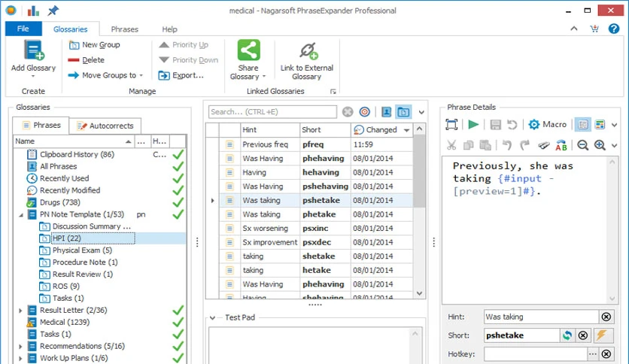Zoom in with the plus magnifier
629x364 pixels.
[x=600, y=145]
